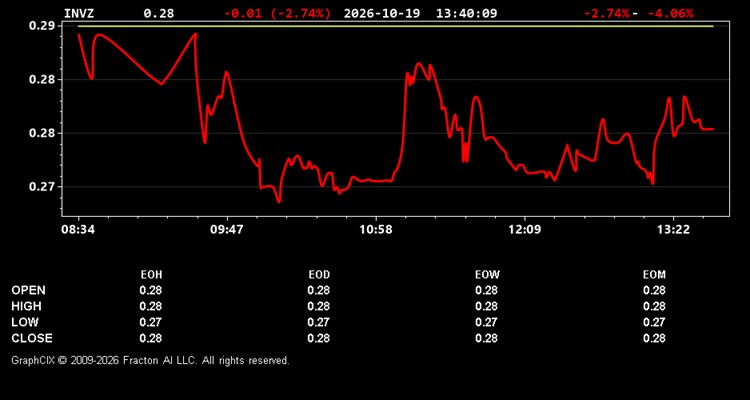The image size is (750, 400).
Task: Pick the EOD HIGH value 0.28
Action: click(319, 306)
